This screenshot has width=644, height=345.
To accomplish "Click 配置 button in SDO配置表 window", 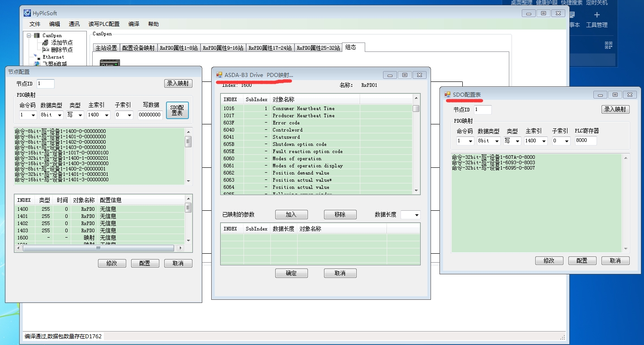I will click(x=582, y=260).
